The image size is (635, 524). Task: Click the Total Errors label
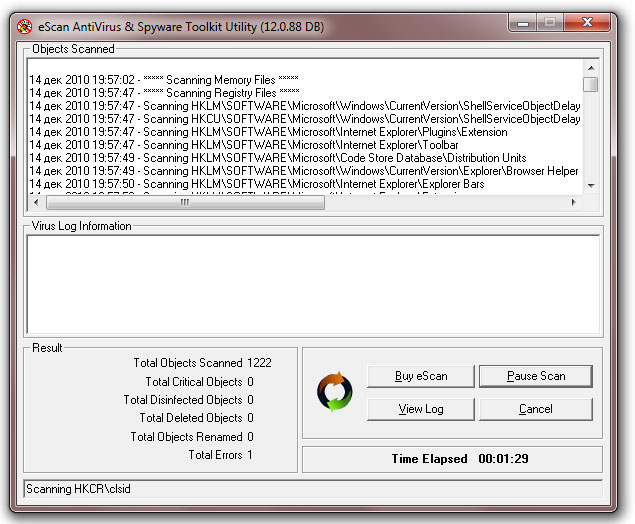(x=215, y=454)
